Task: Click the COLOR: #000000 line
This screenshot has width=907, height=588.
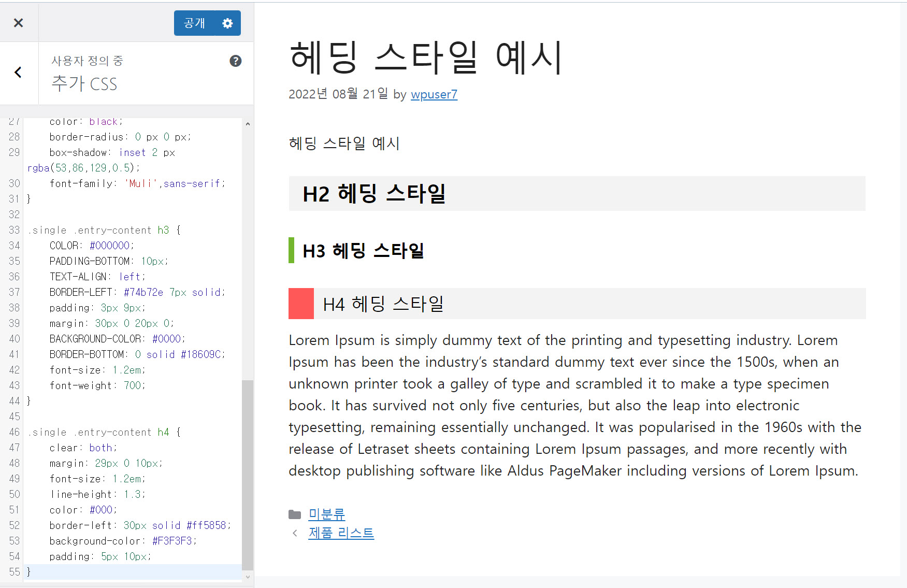Action: (x=92, y=246)
